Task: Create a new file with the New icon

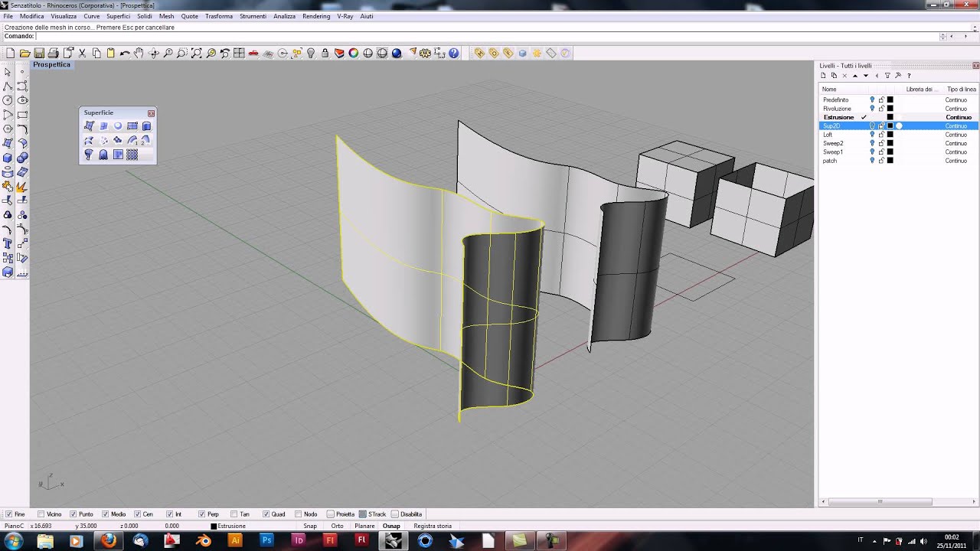Action: pyautogui.click(x=11, y=54)
